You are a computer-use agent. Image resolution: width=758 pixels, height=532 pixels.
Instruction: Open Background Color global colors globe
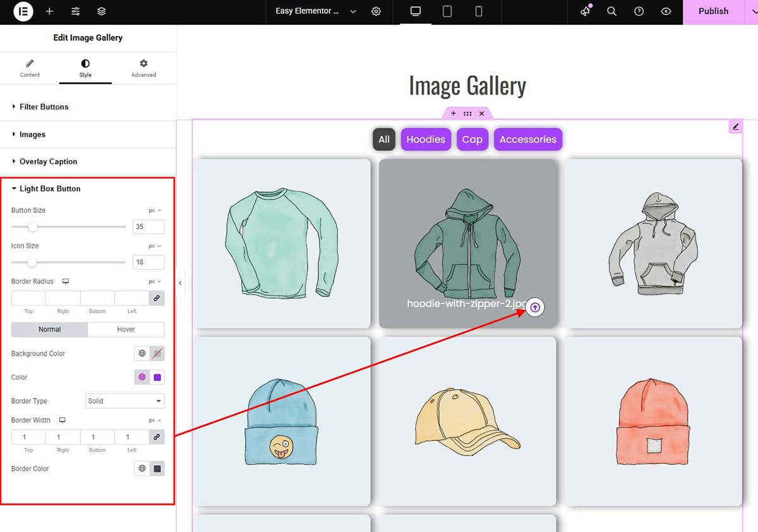pyautogui.click(x=142, y=353)
